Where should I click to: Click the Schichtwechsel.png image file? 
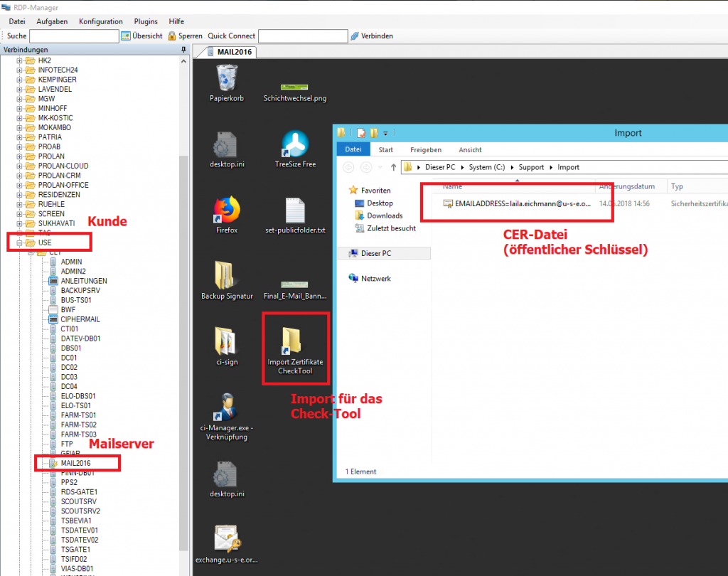pos(294,87)
